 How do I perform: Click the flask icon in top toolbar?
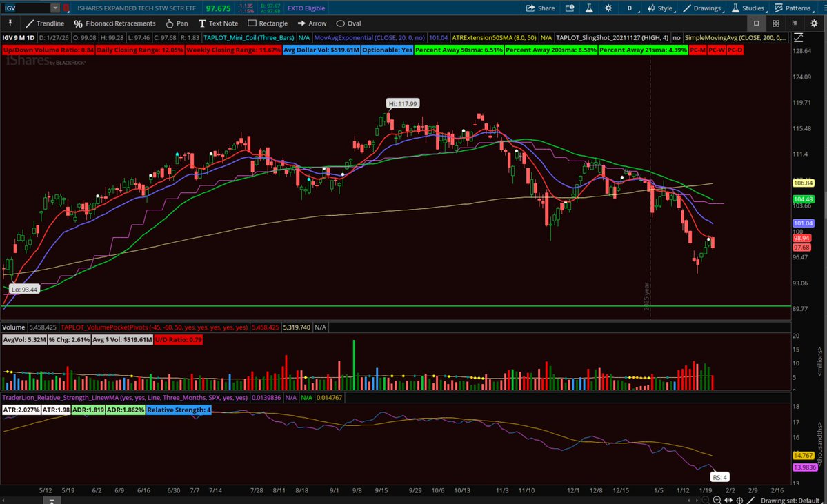[589, 8]
